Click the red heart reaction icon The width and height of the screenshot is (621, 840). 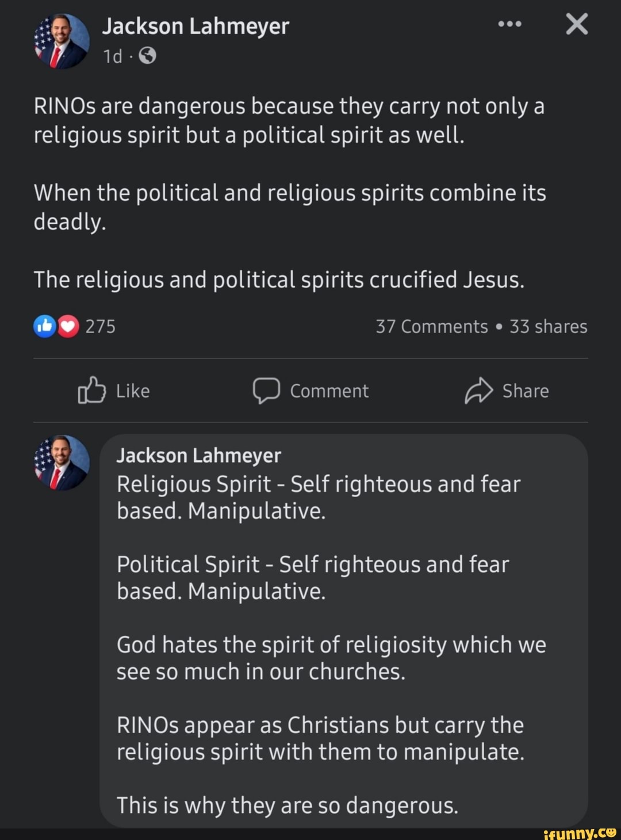coord(68,326)
